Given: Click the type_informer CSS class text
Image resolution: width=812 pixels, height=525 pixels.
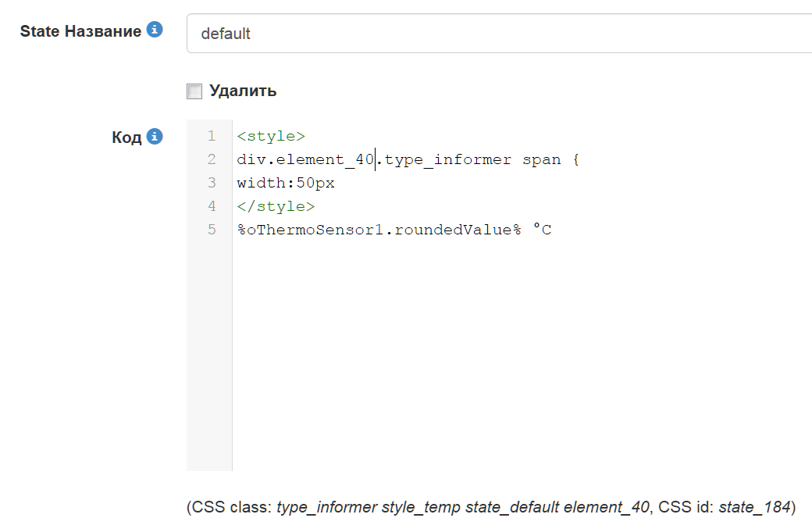Looking at the screenshot, I should [x=326, y=507].
